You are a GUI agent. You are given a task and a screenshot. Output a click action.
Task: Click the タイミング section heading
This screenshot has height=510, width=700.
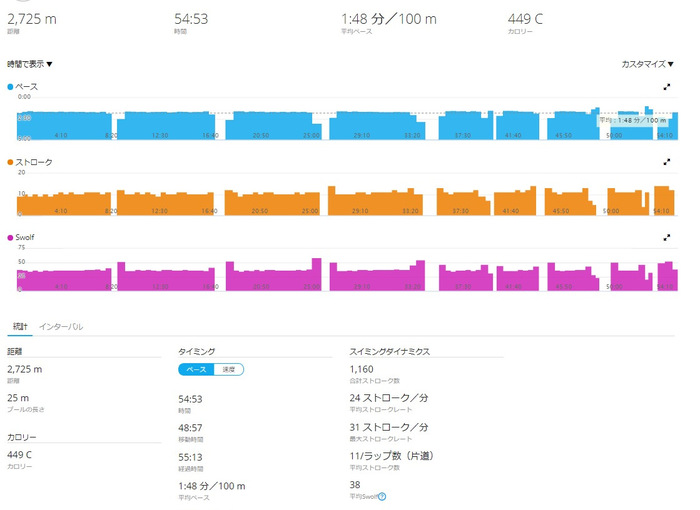click(x=196, y=351)
